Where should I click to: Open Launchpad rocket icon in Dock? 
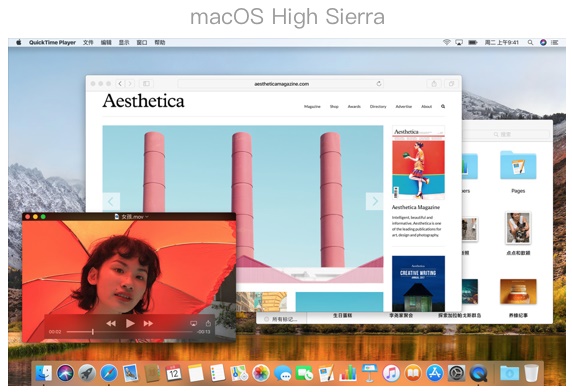click(87, 373)
